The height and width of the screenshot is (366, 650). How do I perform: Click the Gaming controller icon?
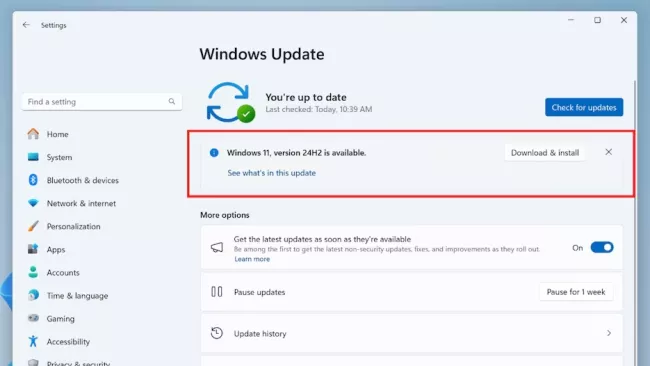coord(33,318)
